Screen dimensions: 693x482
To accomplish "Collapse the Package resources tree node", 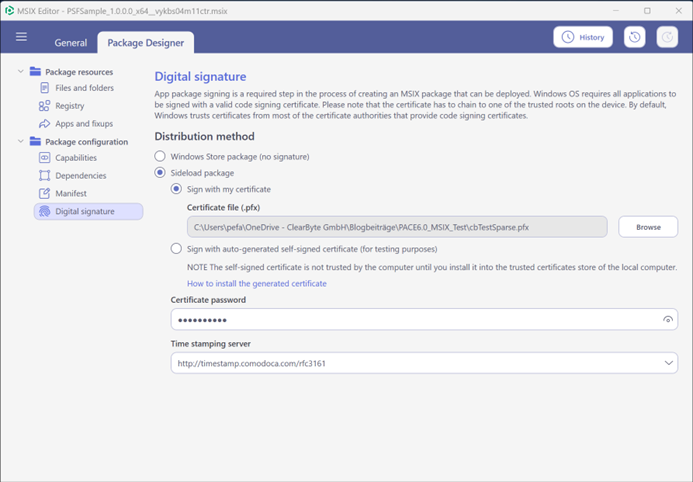I will (20, 72).
